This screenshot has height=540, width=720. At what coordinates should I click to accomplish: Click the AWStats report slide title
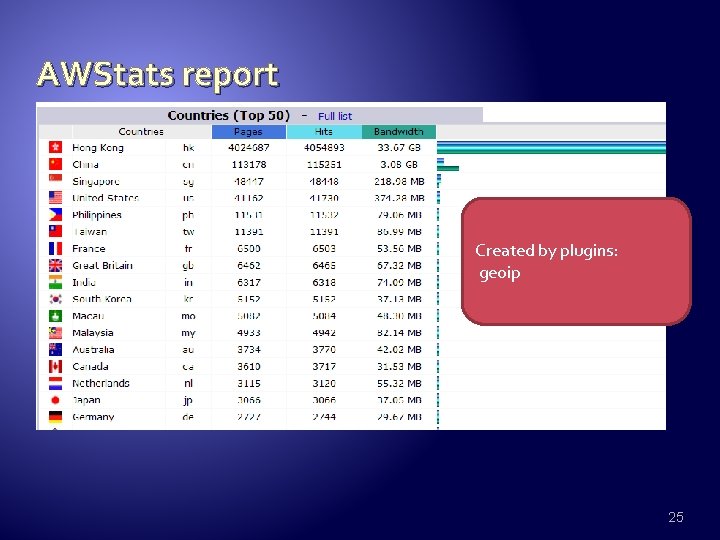[x=158, y=74]
